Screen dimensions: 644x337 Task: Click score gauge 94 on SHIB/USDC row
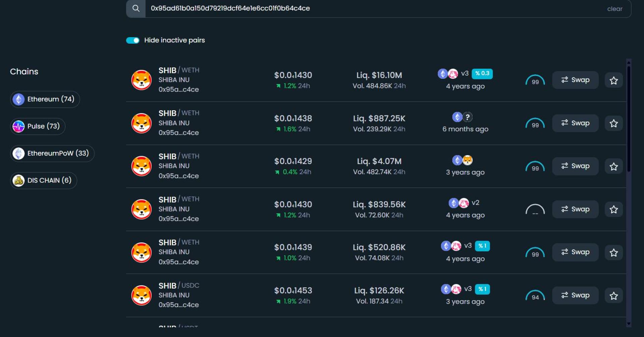tap(535, 295)
